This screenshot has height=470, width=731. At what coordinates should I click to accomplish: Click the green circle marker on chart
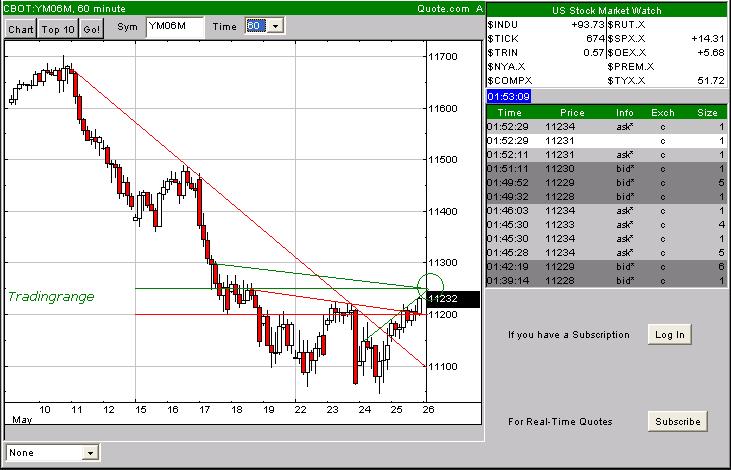pyautogui.click(x=430, y=286)
